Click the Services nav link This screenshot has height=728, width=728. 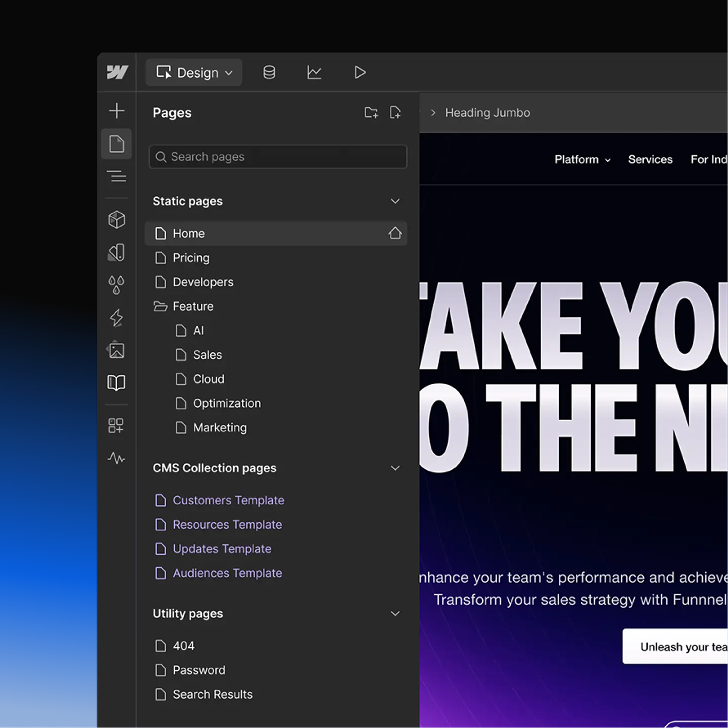650,159
